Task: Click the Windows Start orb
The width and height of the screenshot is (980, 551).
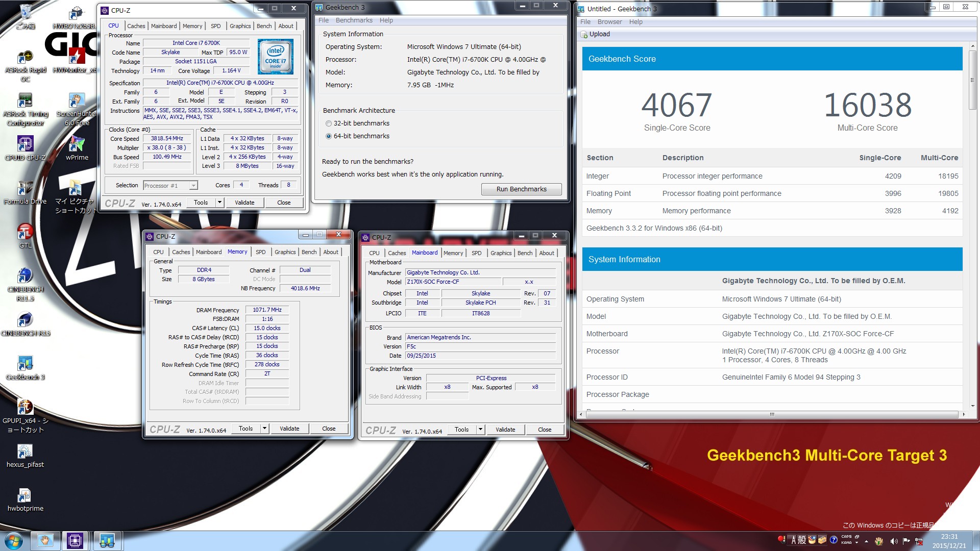Action: (14, 541)
